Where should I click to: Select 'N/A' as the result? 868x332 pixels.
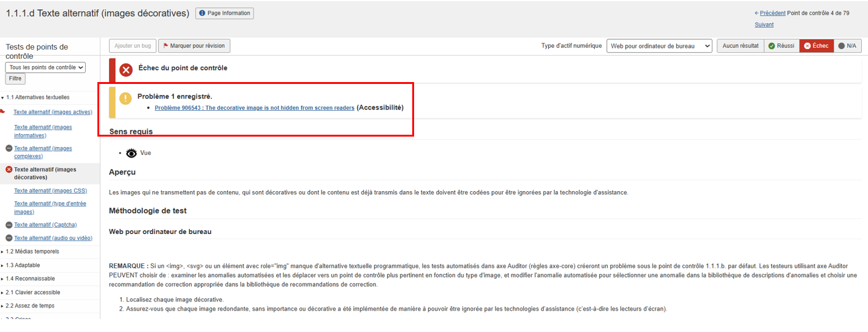(x=847, y=46)
